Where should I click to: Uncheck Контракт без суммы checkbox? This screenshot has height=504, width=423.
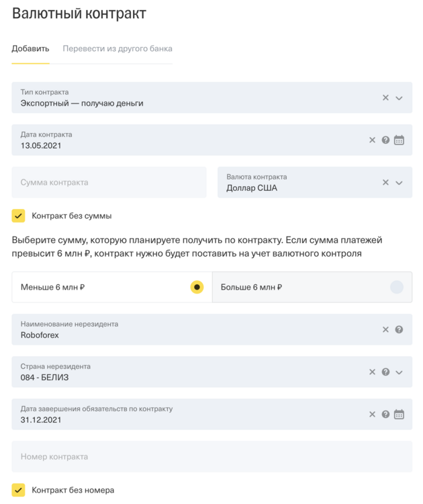tap(18, 216)
